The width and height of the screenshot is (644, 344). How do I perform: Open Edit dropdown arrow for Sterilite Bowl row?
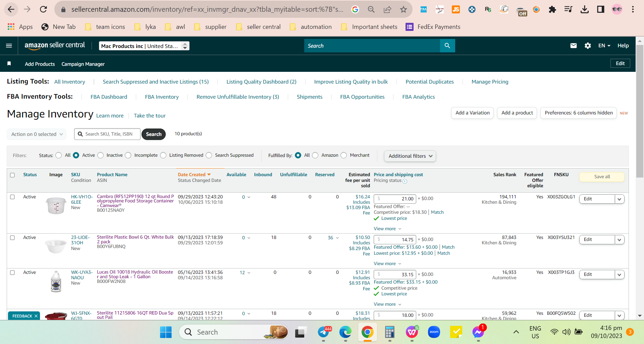tap(620, 240)
